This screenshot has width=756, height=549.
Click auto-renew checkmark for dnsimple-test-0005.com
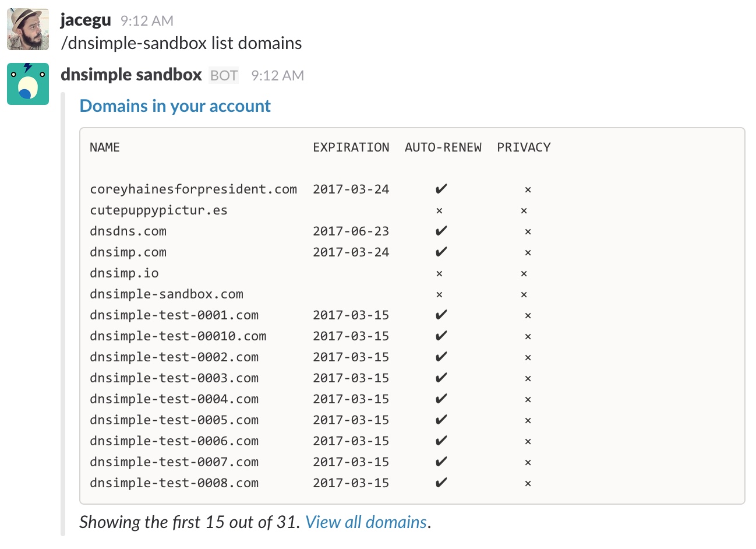pos(441,420)
